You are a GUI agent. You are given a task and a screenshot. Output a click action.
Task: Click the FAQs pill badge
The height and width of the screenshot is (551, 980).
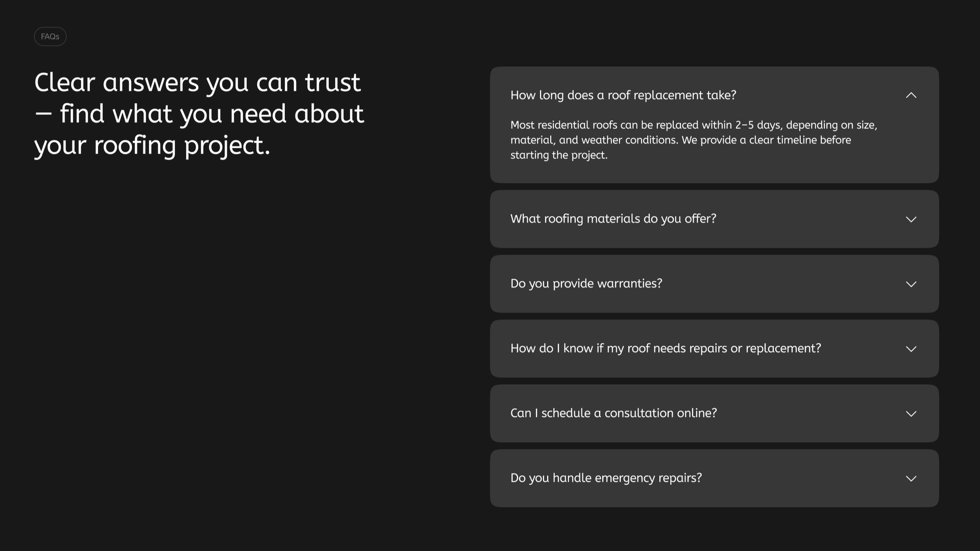click(x=50, y=36)
